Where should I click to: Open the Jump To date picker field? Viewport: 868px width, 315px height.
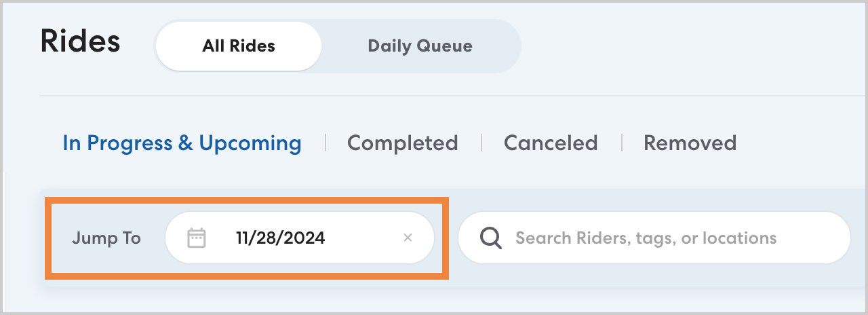[299, 238]
